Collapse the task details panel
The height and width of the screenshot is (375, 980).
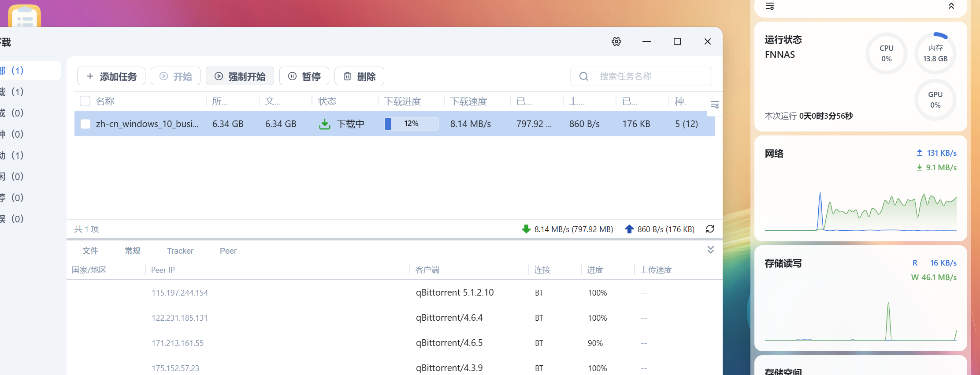[710, 250]
